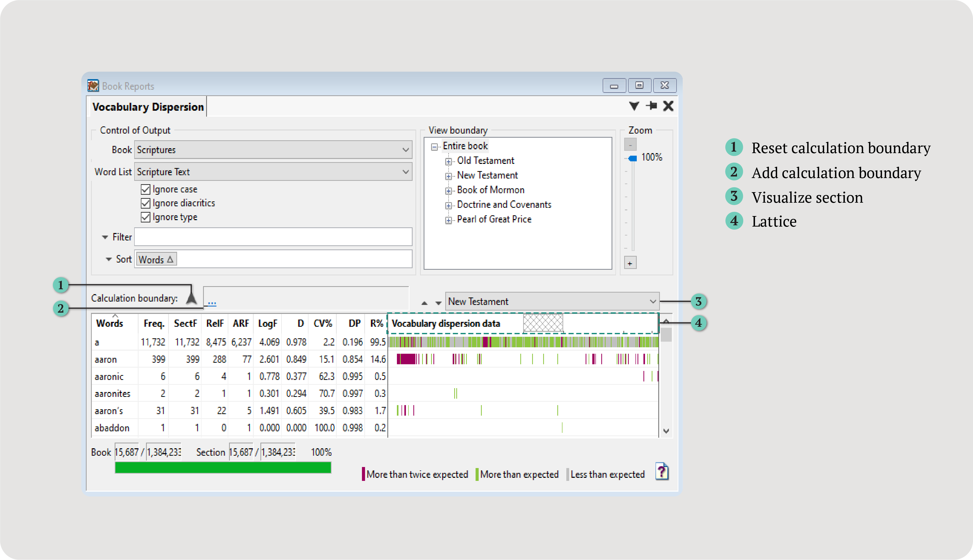The height and width of the screenshot is (560, 973).
Task: Open the panel options triangle menu
Action: (634, 106)
